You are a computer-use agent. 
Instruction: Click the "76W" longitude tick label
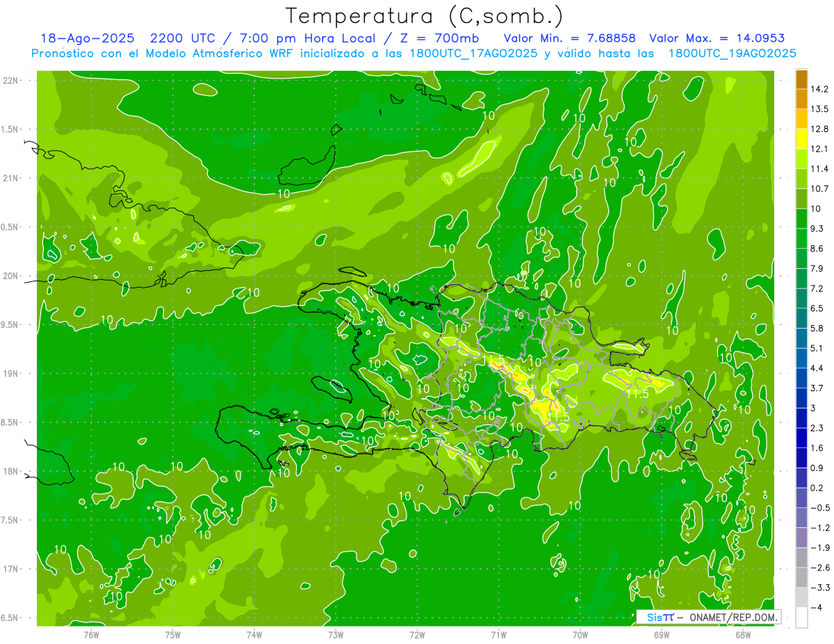(x=91, y=634)
